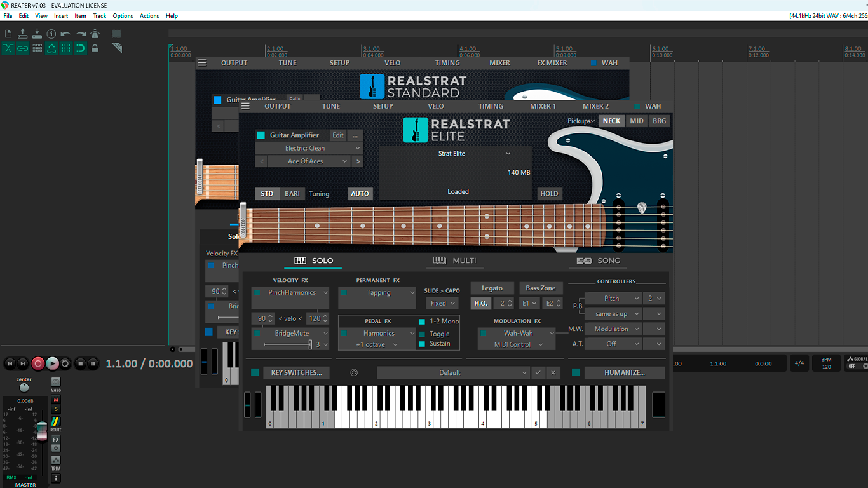Click master Trim envelope icon
Screen dimensions: 868x488
pos(56,460)
